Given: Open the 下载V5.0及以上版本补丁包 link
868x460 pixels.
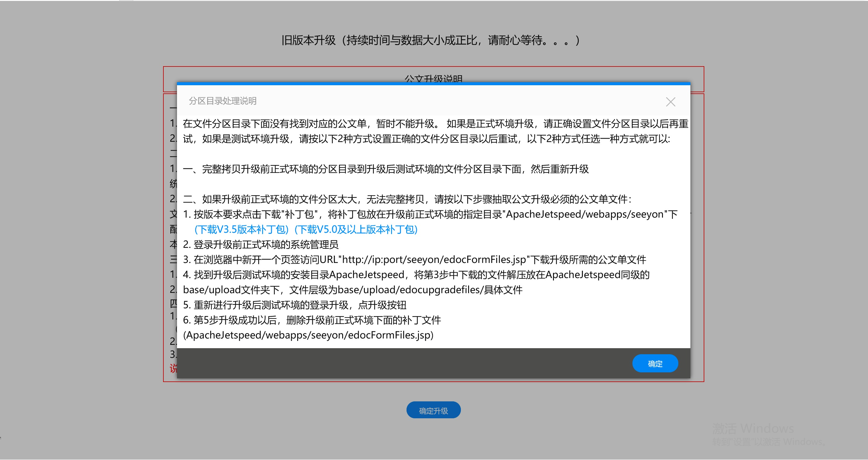Looking at the screenshot, I should coord(356,230).
